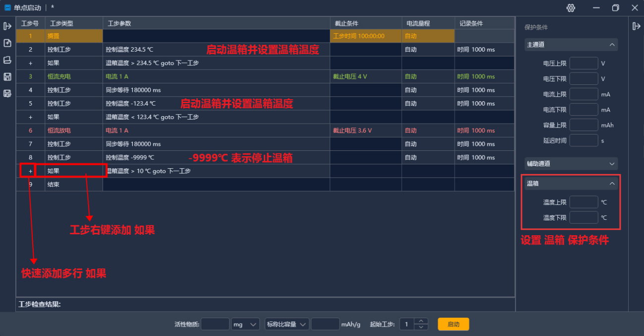Click the 温度上限 input field

(x=584, y=202)
